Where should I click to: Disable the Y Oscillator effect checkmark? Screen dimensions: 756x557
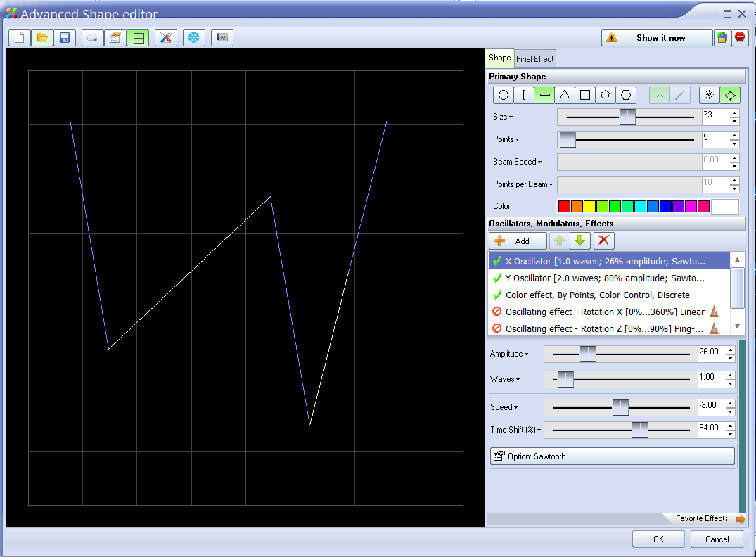498,278
